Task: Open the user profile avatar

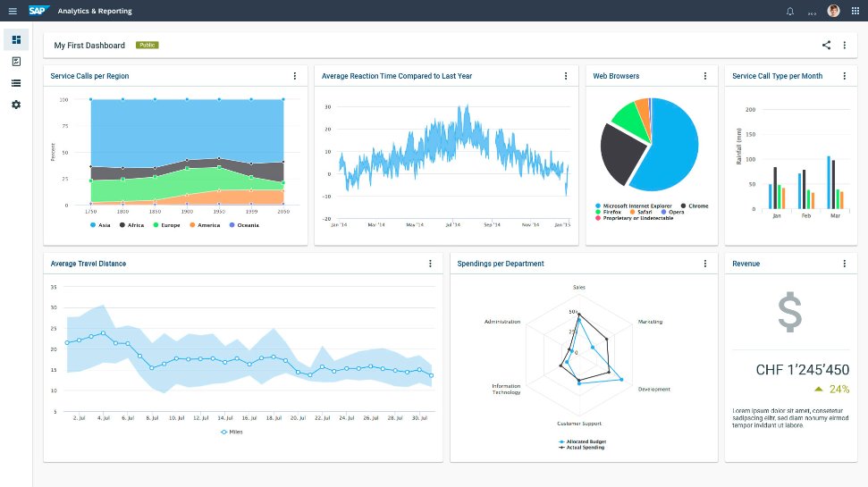Action: point(833,11)
